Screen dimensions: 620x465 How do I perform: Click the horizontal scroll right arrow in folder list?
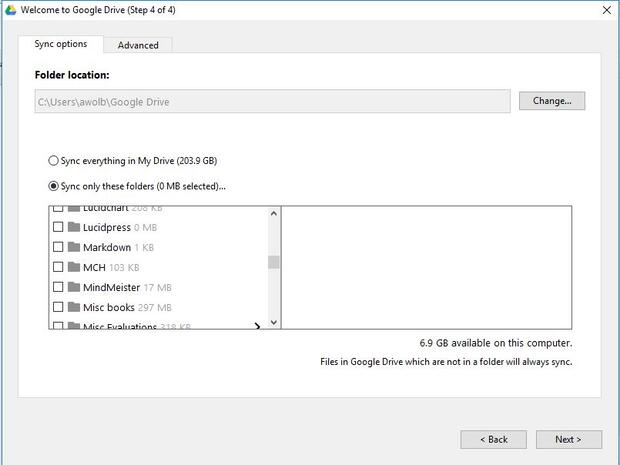click(257, 326)
